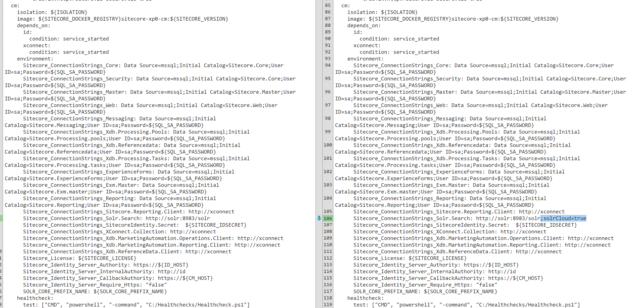Click the 'image:' sitecore-xp0-cm line in left pane
644x308 pixels.
[123, 19]
